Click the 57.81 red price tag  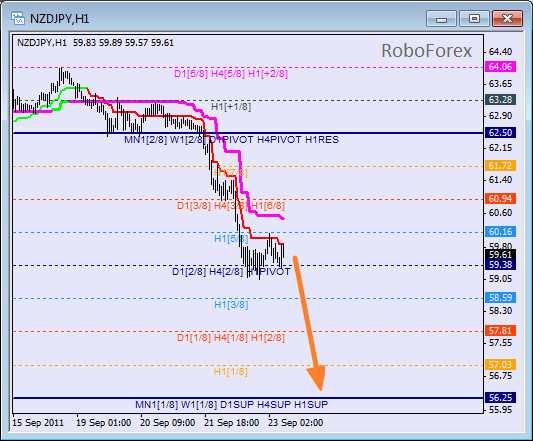[500, 330]
